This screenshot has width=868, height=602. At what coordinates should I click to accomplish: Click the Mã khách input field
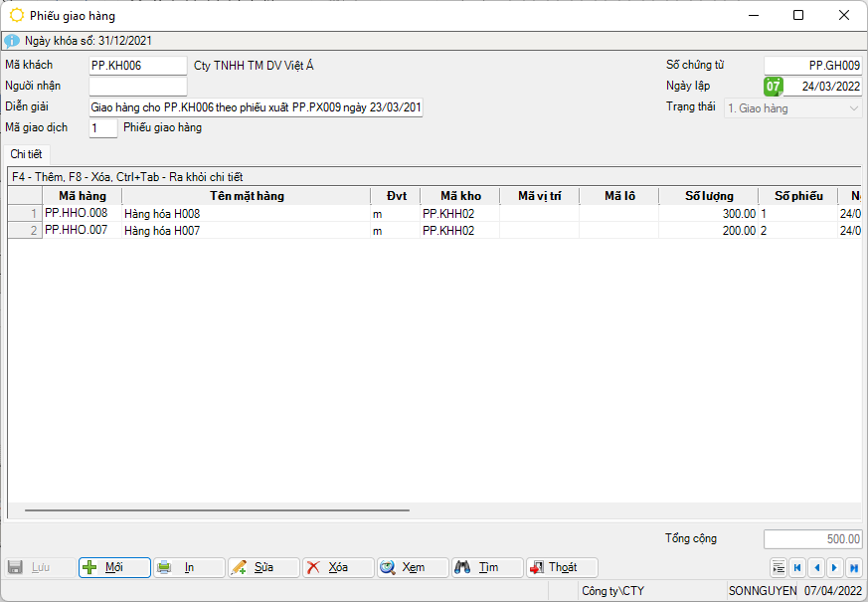coord(136,66)
